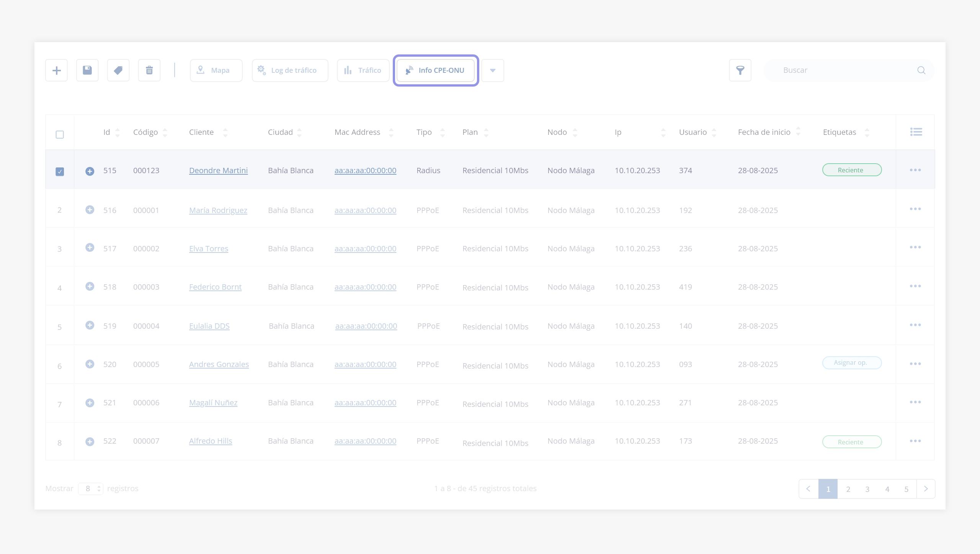Click the search magnifier icon
The width and height of the screenshot is (980, 554).
[921, 70]
